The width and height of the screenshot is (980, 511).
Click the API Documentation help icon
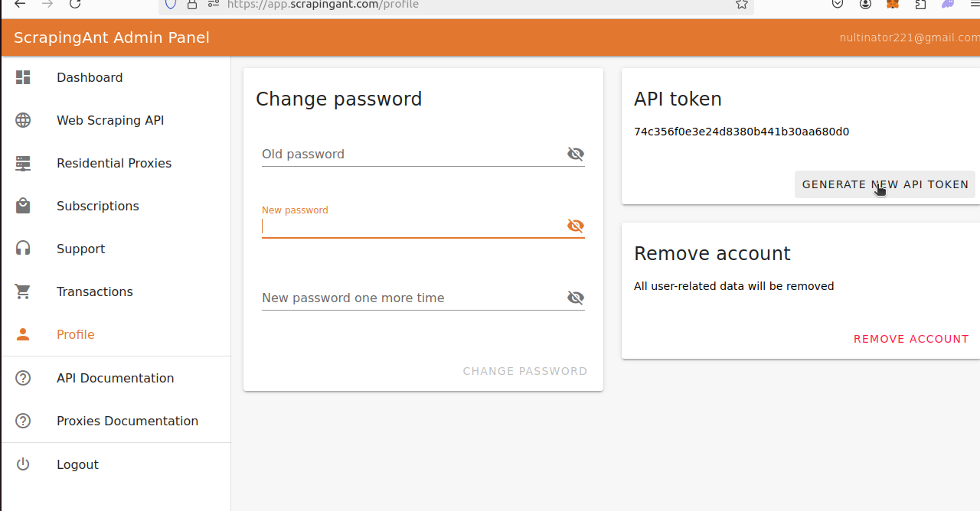pos(23,378)
